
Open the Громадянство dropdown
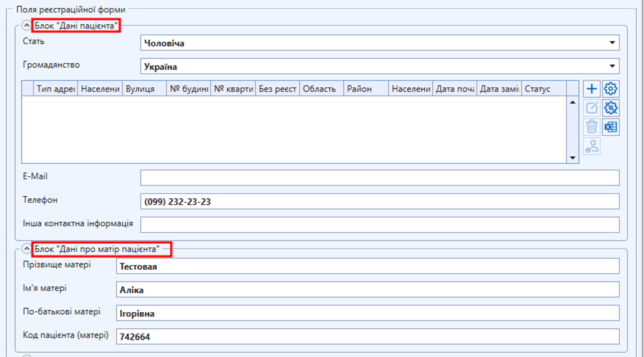pyautogui.click(x=380, y=66)
